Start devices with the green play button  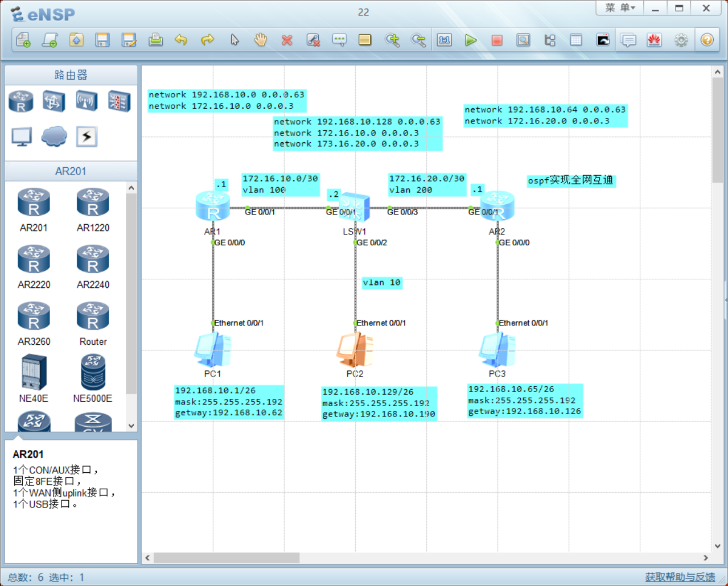[x=471, y=40]
